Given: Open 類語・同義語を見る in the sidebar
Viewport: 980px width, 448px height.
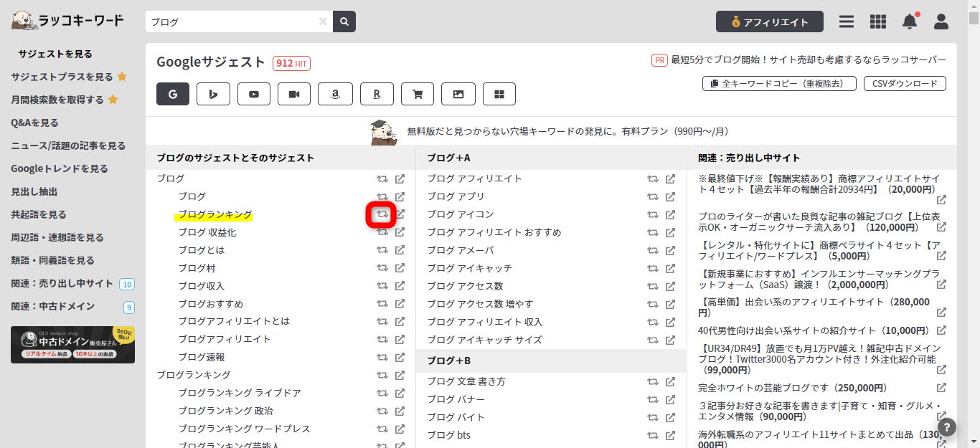Looking at the screenshot, I should 52,260.
